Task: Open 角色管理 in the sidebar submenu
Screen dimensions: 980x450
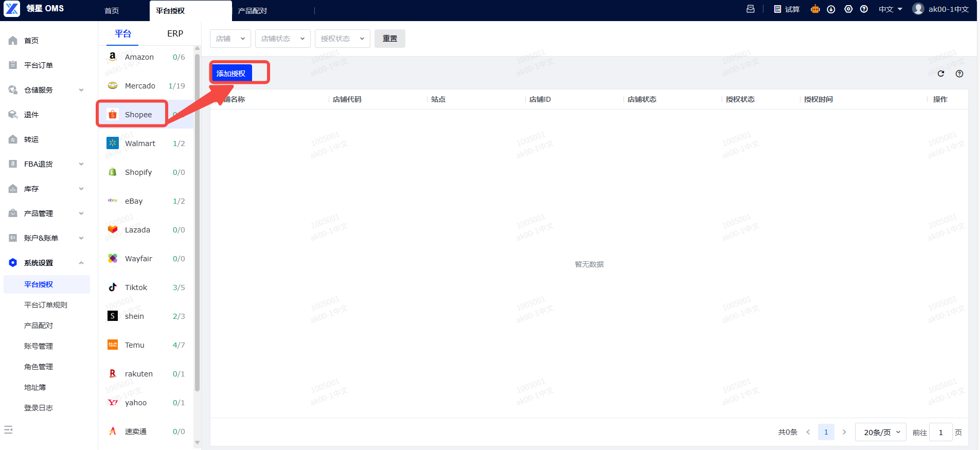Action: [39, 367]
